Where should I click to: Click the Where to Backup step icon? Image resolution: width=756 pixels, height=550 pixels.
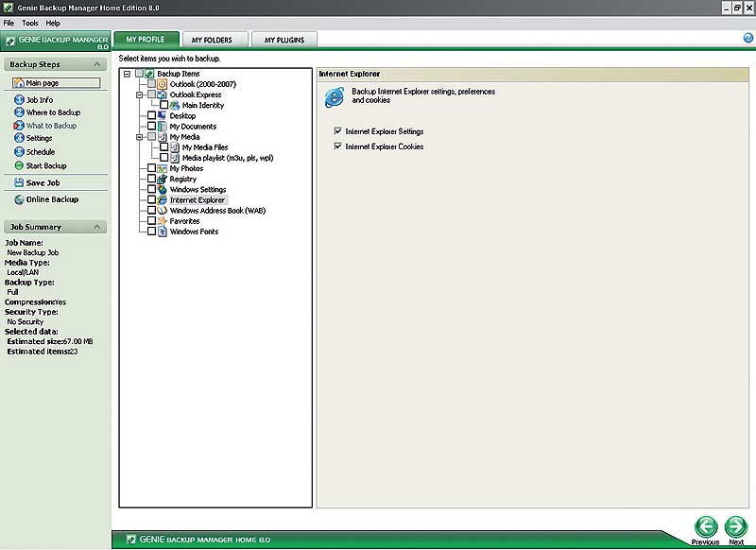tap(19, 112)
